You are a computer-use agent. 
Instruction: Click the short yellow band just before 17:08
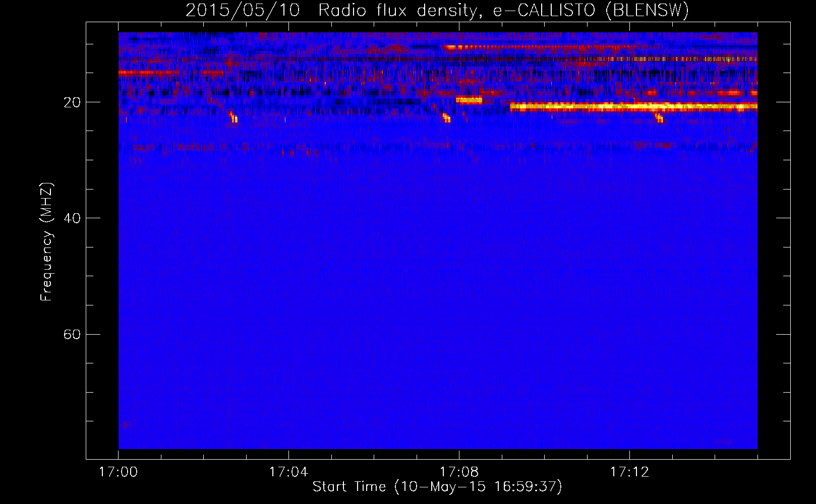(x=469, y=100)
